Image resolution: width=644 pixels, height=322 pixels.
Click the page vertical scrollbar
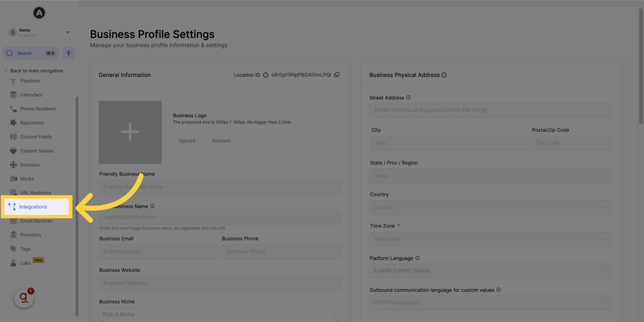point(641,66)
